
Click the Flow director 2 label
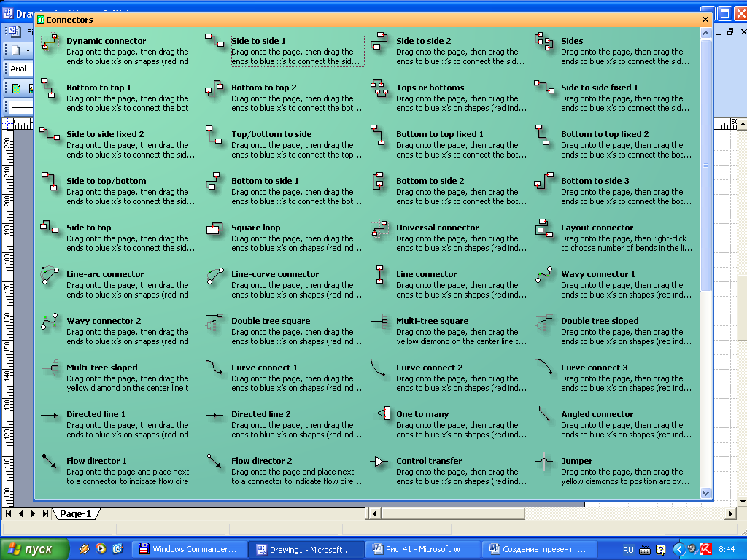tap(262, 461)
